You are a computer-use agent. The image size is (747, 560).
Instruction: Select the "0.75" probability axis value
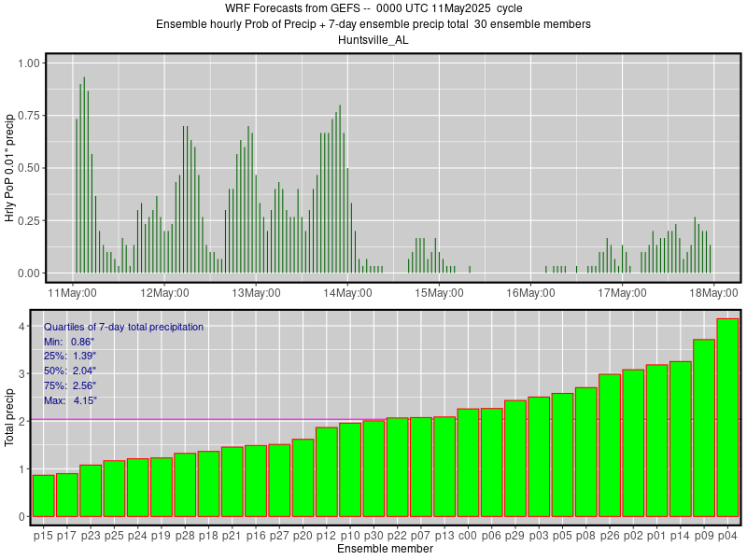point(29,116)
